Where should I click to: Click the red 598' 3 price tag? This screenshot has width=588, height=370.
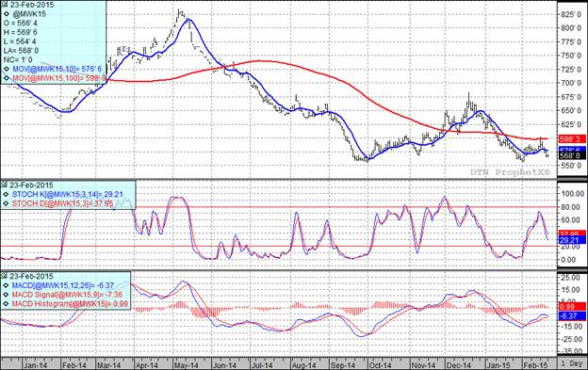coord(572,139)
